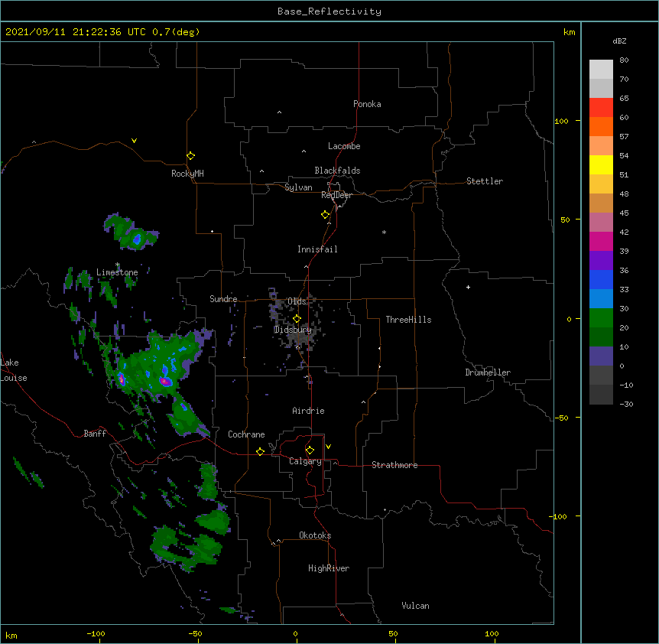Select the magenta 39-42 dBZ legend swatch
This screenshot has height=644, width=659.
click(x=601, y=241)
